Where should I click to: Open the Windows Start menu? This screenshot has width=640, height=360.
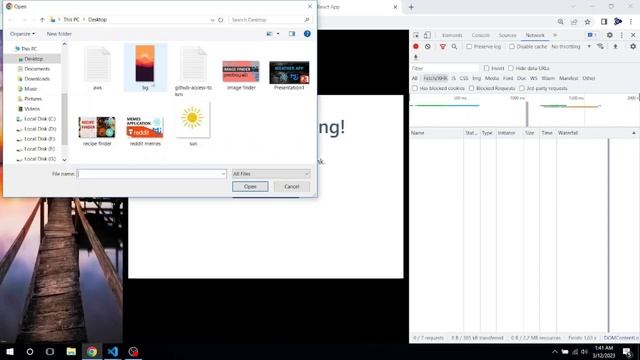[x=10, y=351]
